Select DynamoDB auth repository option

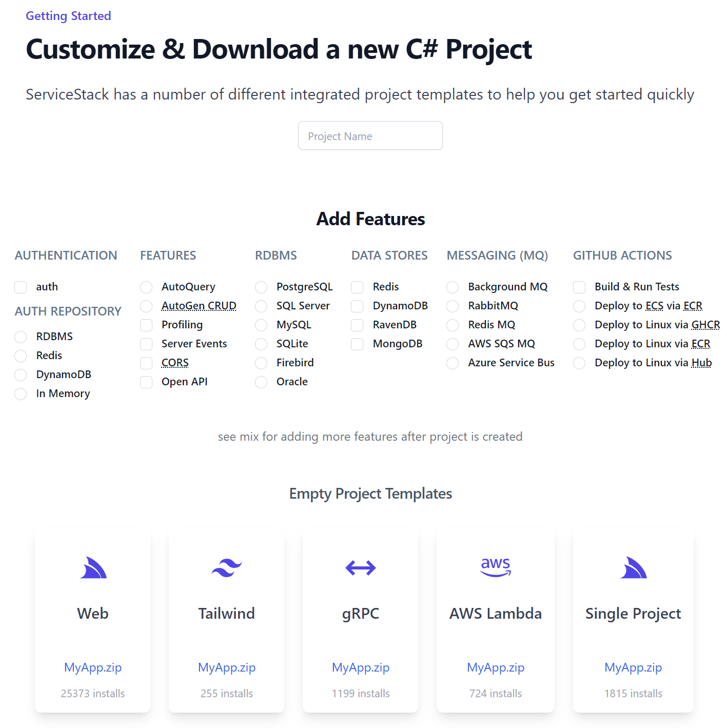(x=21, y=375)
